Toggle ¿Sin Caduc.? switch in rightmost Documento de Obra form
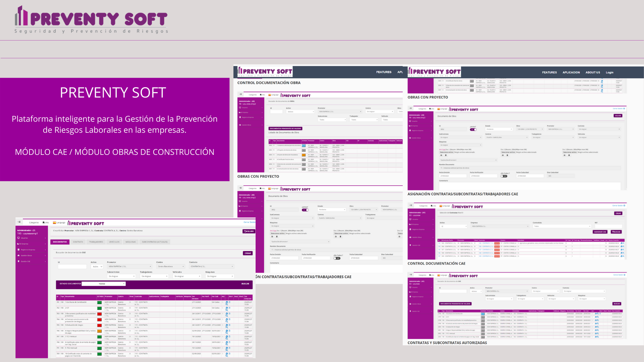The width and height of the screenshot is (644, 362). coord(504,176)
